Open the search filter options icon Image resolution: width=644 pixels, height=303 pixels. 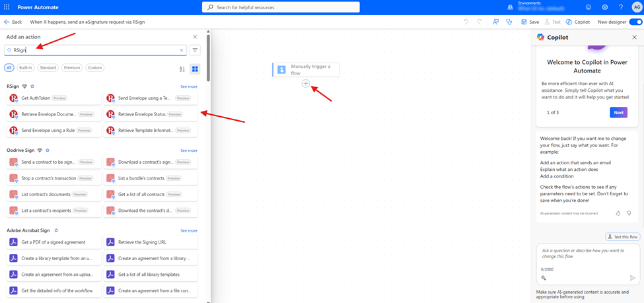pos(195,50)
